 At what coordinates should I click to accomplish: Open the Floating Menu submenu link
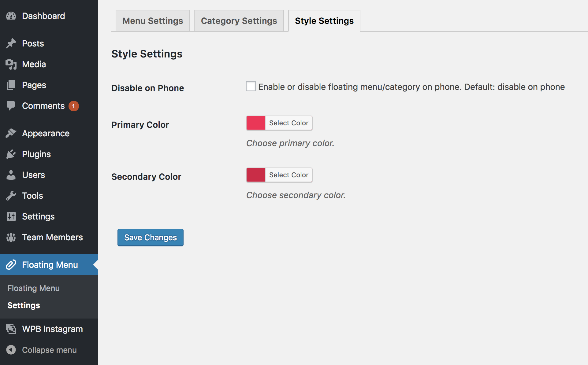tap(34, 288)
